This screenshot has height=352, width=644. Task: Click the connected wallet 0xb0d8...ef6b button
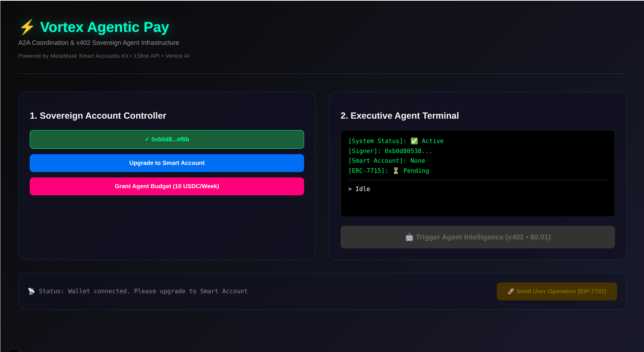(167, 139)
